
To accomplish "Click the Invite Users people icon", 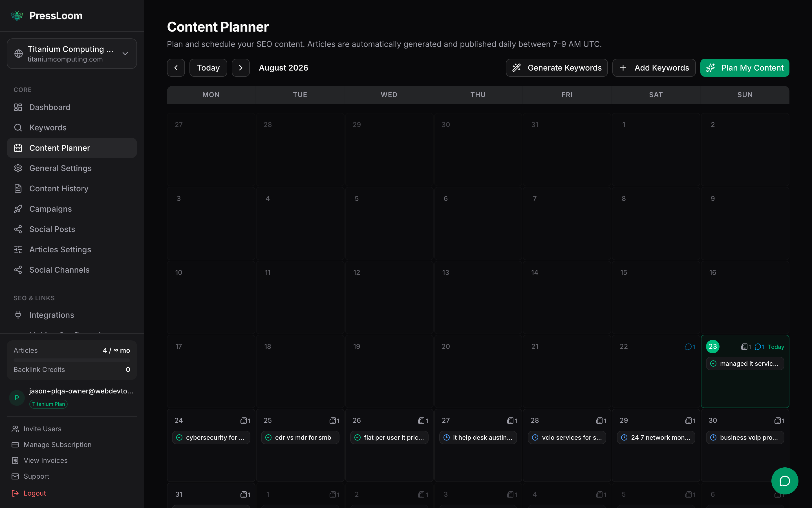I will 15,429.
